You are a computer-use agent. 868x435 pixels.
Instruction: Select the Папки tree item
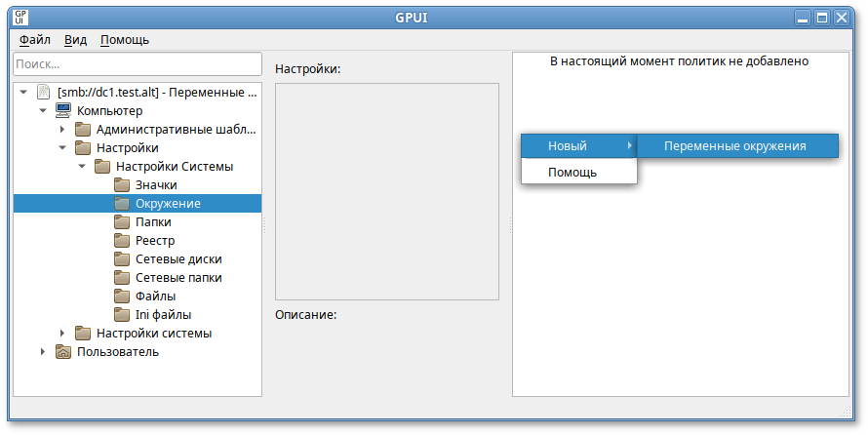pyautogui.click(x=153, y=222)
